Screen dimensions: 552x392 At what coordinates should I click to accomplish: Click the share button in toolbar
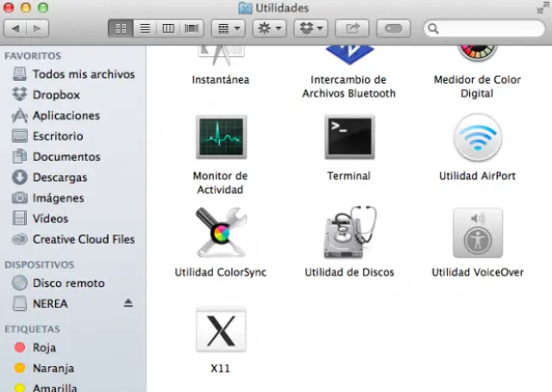pos(354,28)
